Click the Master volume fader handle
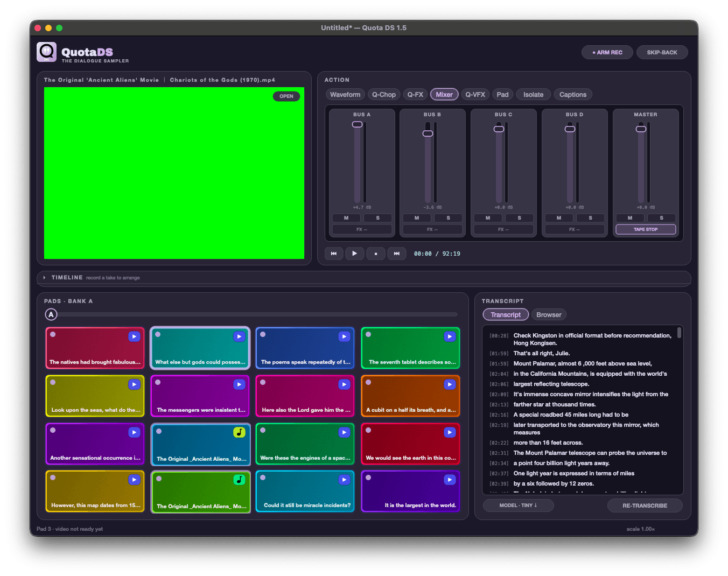The height and width of the screenshot is (576, 728). pyautogui.click(x=641, y=129)
